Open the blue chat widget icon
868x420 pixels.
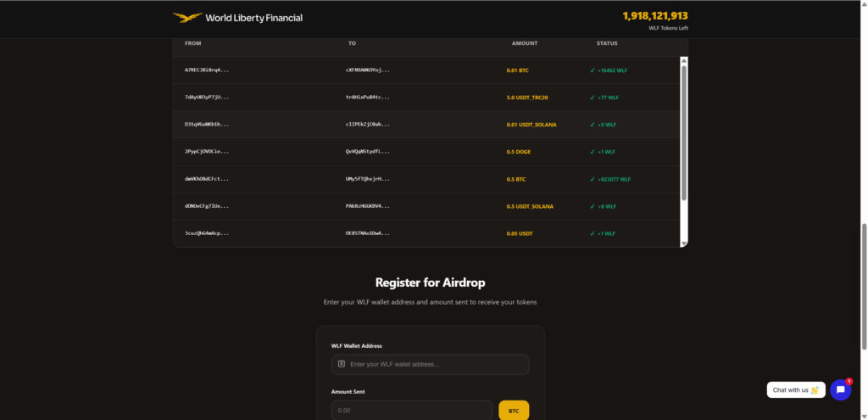coord(840,389)
